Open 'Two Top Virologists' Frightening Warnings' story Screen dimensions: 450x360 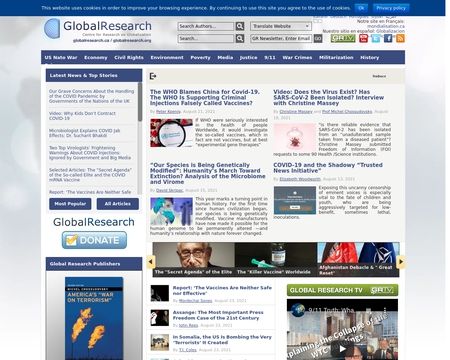pyautogui.click(x=90, y=153)
